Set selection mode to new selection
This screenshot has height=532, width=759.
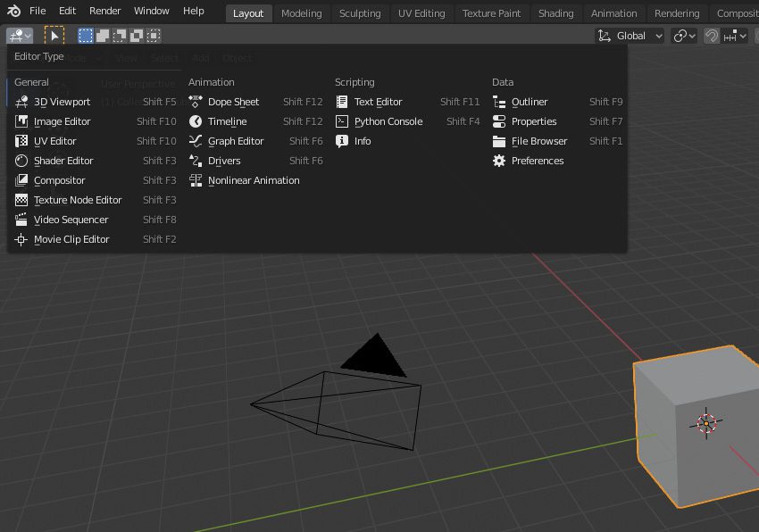[x=86, y=36]
